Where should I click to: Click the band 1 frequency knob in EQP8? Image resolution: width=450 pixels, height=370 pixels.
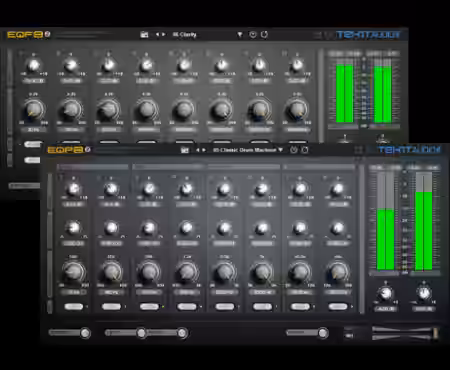pos(73,272)
